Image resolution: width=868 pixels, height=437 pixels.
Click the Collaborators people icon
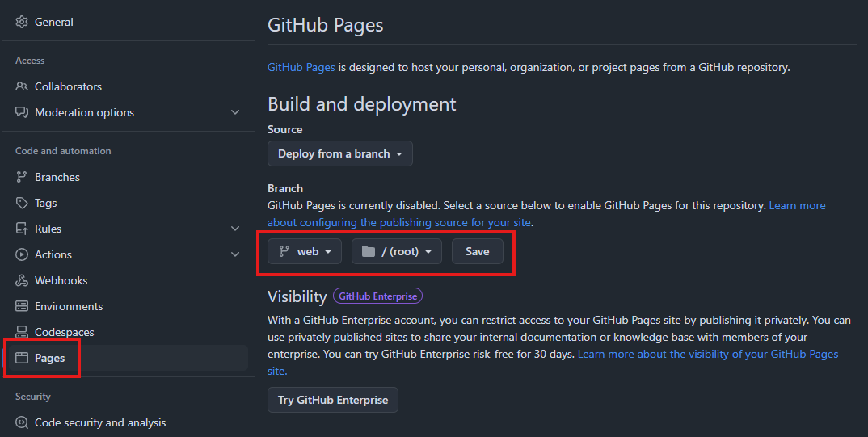(22, 86)
